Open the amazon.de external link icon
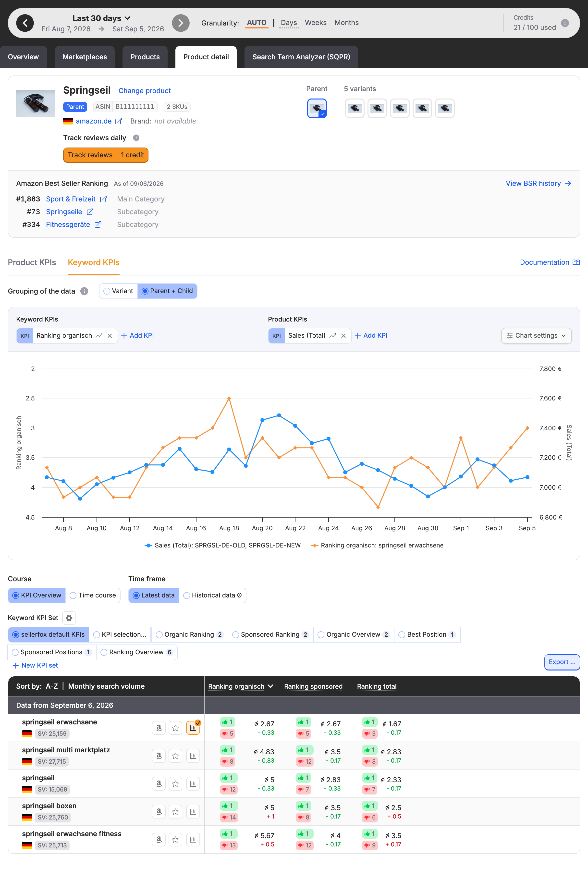 [119, 121]
